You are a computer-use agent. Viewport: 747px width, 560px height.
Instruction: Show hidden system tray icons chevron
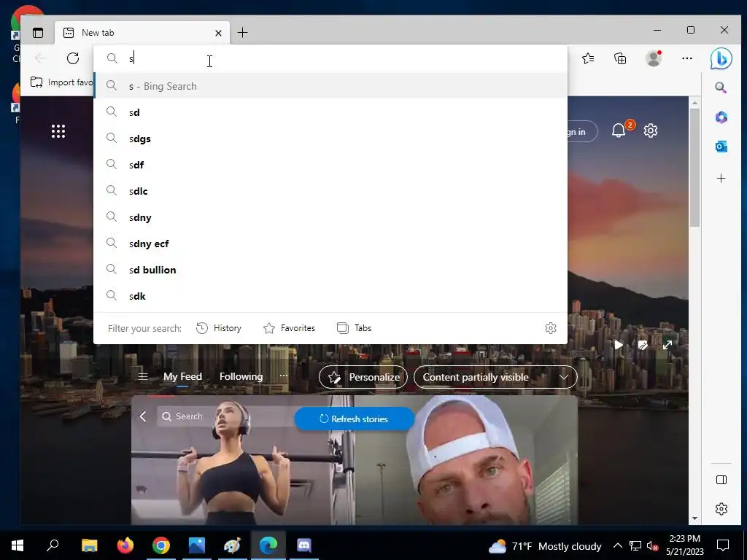pyautogui.click(x=617, y=545)
